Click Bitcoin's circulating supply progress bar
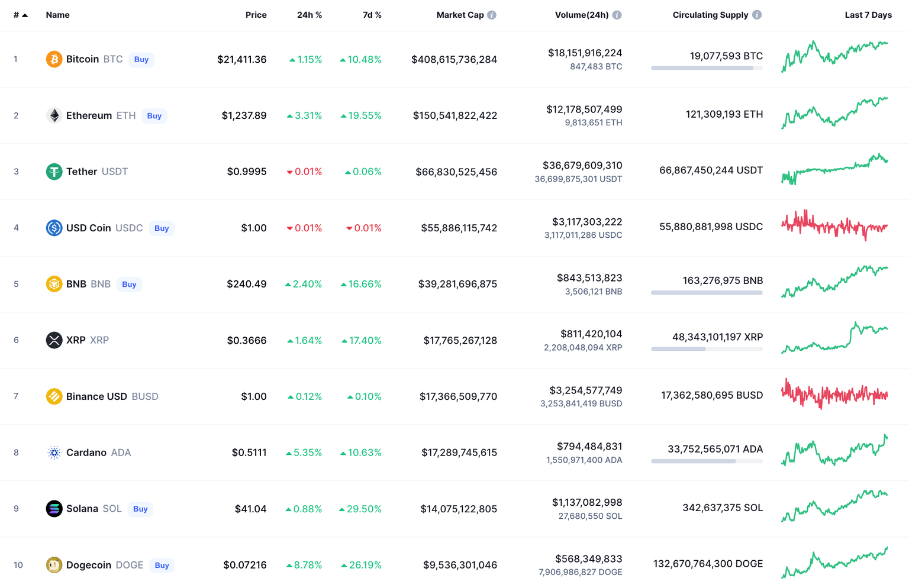The height and width of the screenshot is (588, 909). pos(707,68)
